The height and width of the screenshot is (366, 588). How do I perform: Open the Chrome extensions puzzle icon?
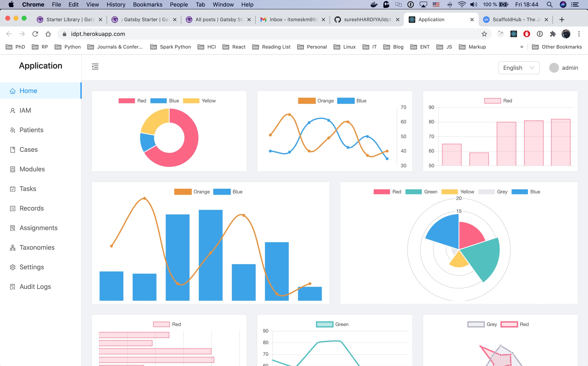coord(553,34)
